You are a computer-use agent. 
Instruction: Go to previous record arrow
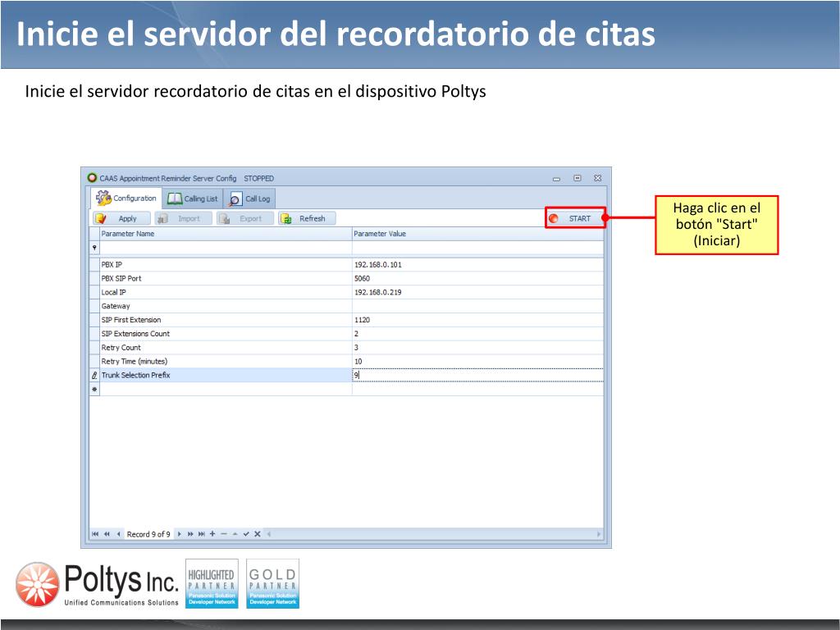(x=118, y=534)
